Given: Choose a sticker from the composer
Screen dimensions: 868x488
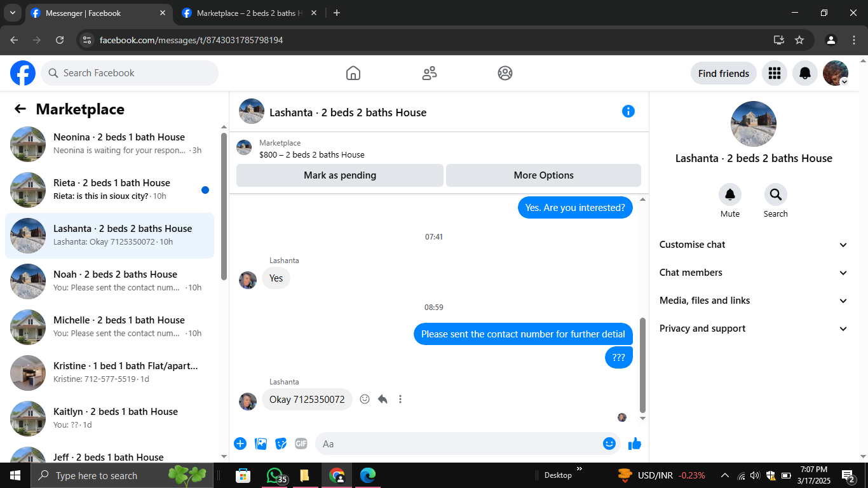Looking at the screenshot, I should tap(281, 444).
